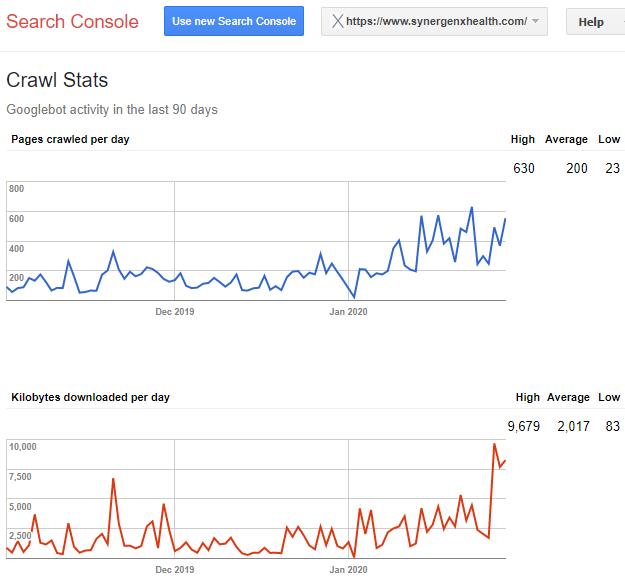Go to Search Console home logo

(72, 21)
